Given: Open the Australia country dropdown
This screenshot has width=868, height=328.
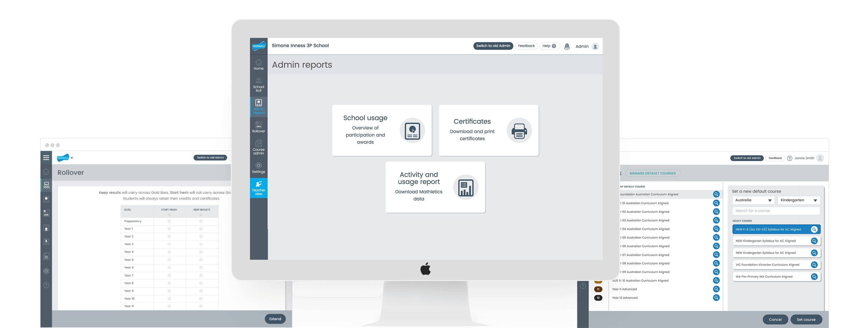Looking at the screenshot, I should pyautogui.click(x=753, y=200).
